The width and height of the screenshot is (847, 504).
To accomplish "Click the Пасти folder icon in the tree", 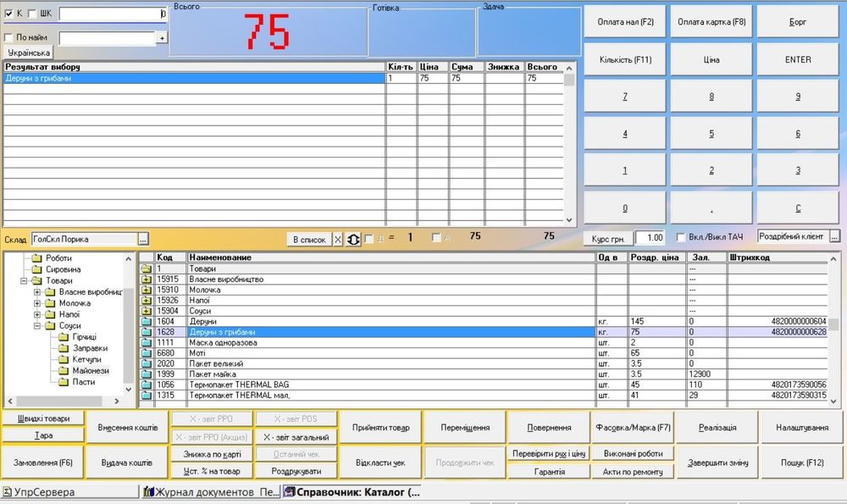I will point(64,382).
